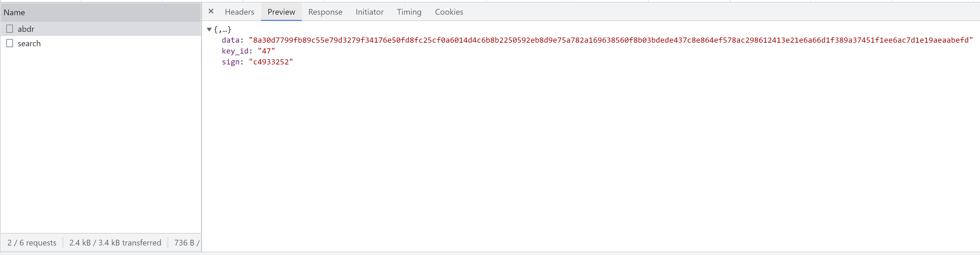Click the Name column header
Viewport: 980px width, 255px height.
pyautogui.click(x=14, y=12)
